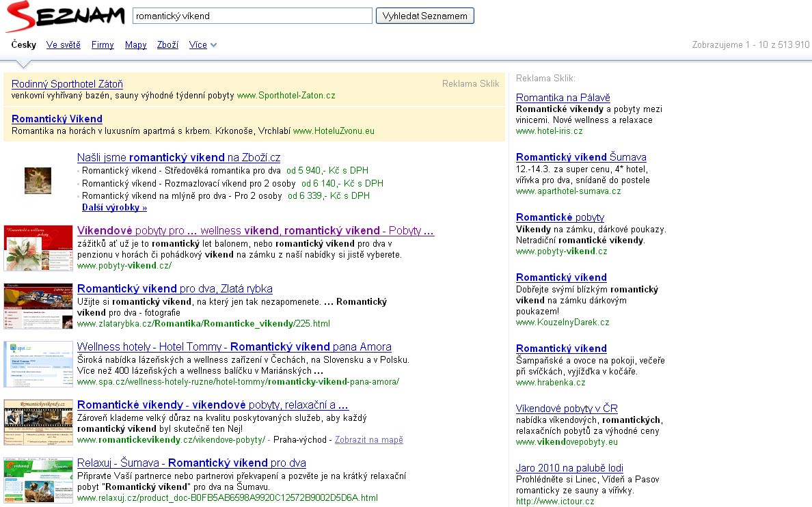Click the 'www.HoteluZvonu.eu' URL text

[x=334, y=131]
